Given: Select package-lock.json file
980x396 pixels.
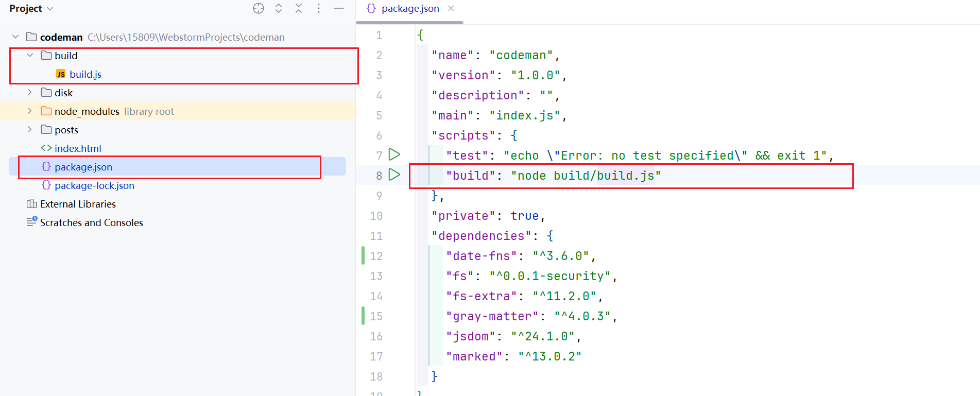Looking at the screenshot, I should point(94,185).
